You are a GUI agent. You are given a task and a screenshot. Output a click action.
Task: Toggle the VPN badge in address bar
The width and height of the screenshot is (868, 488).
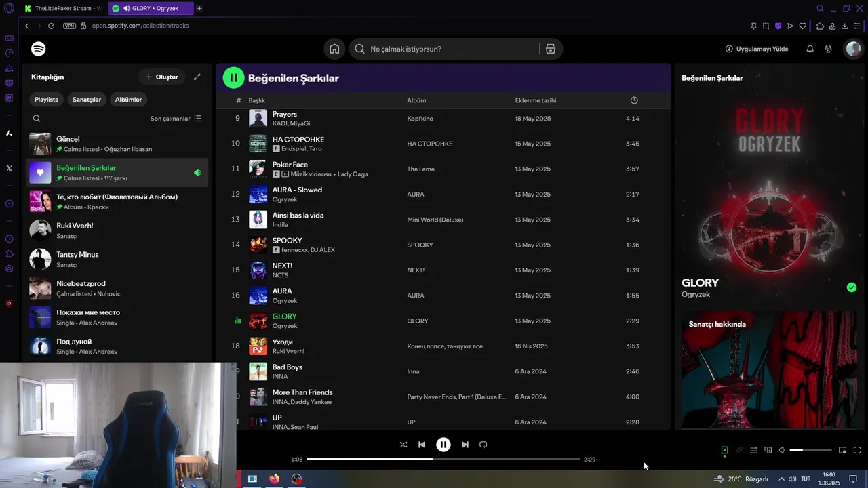[x=69, y=26]
